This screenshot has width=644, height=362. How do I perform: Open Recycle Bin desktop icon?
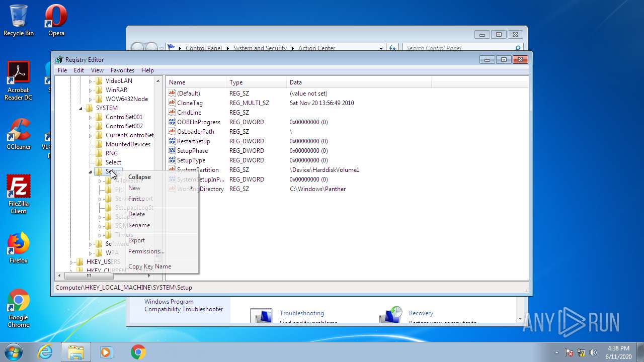[19, 20]
